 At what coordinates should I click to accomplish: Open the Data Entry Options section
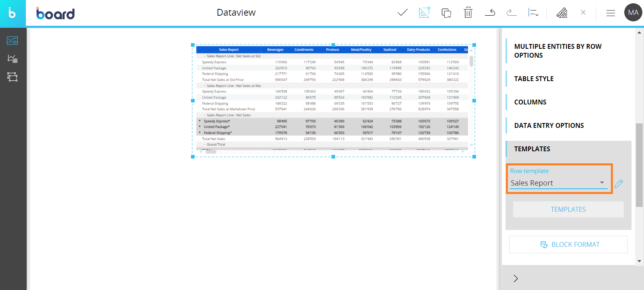coord(549,125)
